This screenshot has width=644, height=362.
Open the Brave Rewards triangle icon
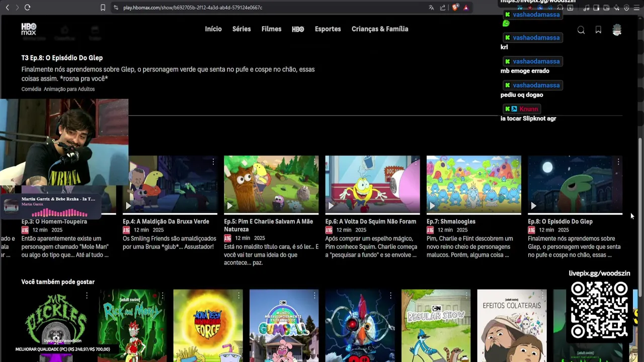466,8
